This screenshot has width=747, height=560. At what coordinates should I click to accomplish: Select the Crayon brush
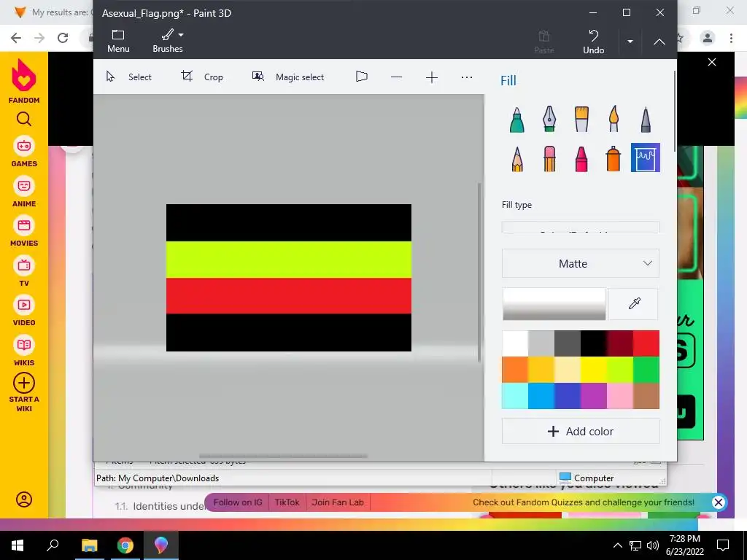(581, 158)
